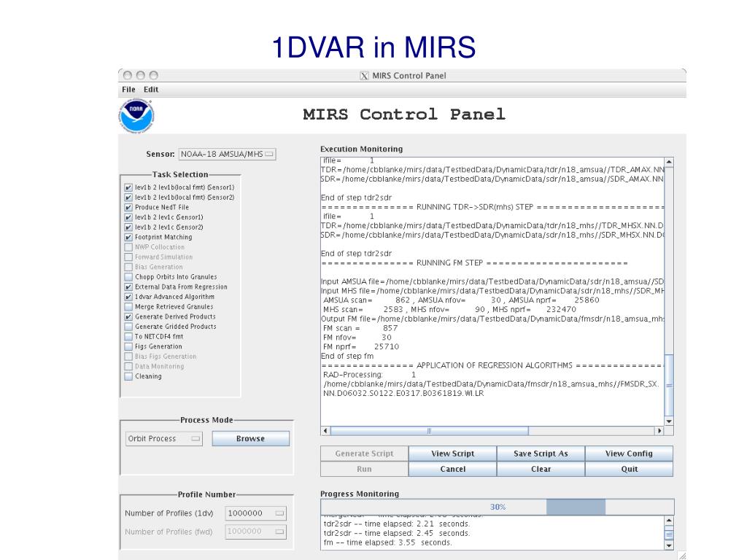This screenshot has height=560, width=747.
Task: Click the vertical scrollbar thumb in execution log
Action: (x=669, y=385)
